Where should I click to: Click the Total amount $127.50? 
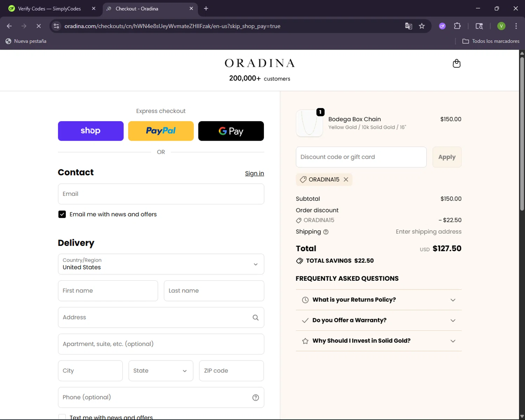[x=447, y=249]
